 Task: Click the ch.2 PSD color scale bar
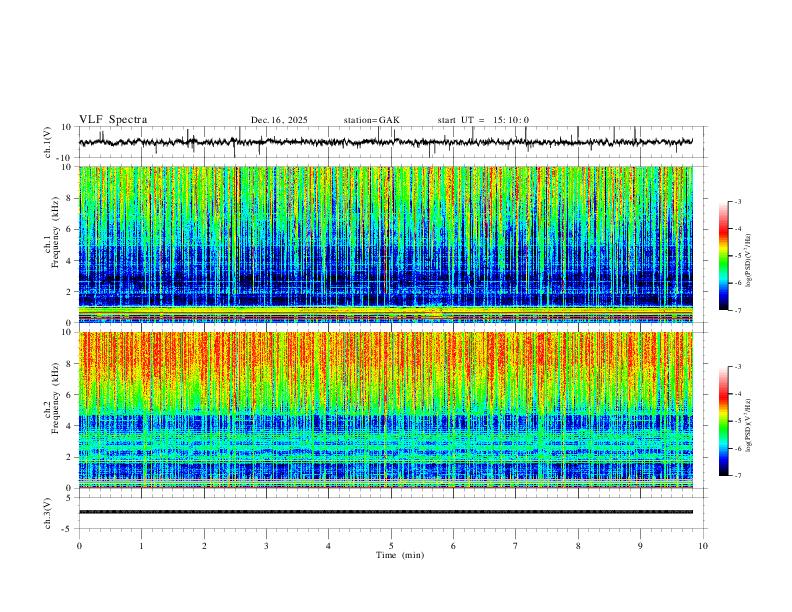point(723,421)
